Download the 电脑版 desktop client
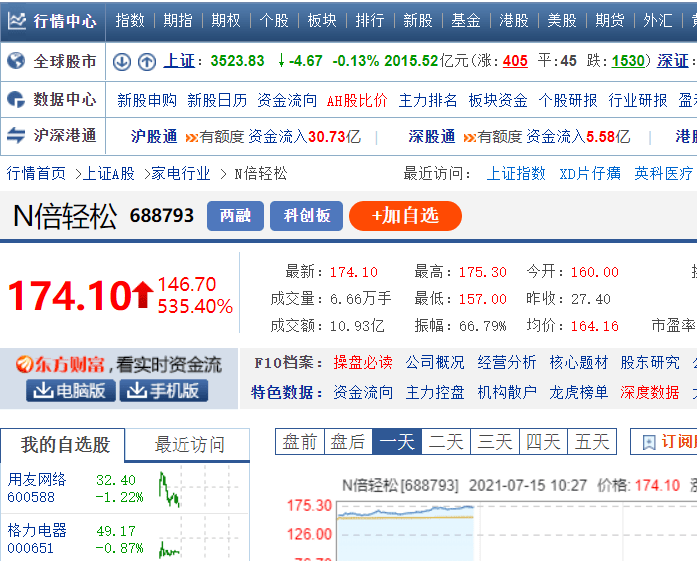Viewport: 697px width, 561px height. tap(59, 391)
